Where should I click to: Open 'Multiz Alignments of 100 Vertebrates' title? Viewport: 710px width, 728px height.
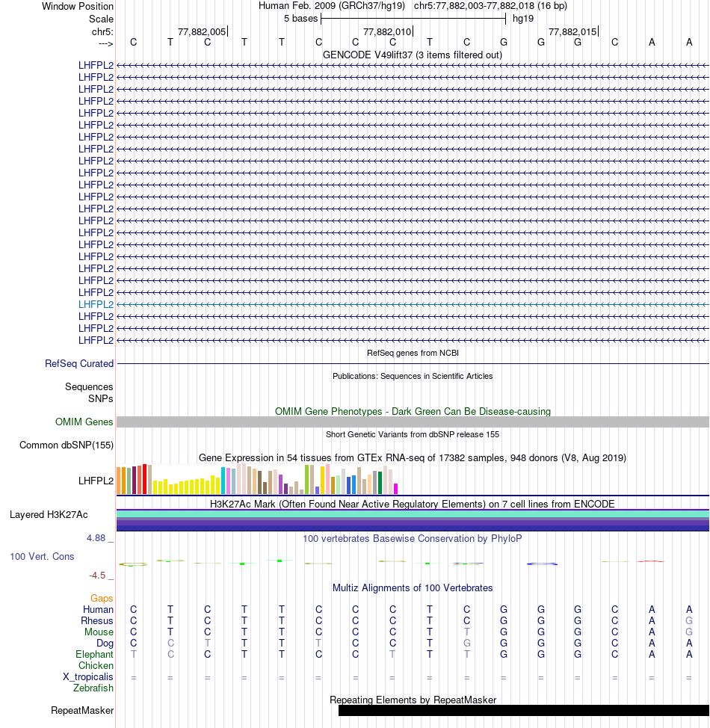(413, 587)
